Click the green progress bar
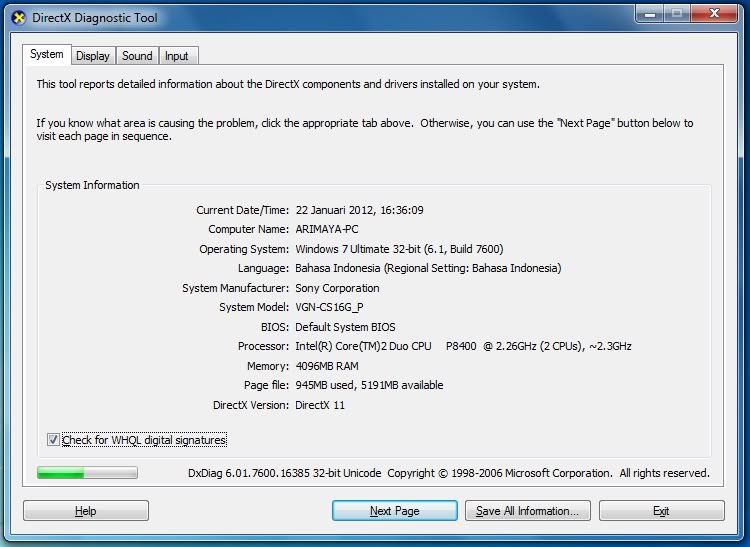Image resolution: width=750 pixels, height=547 pixels. [87, 473]
